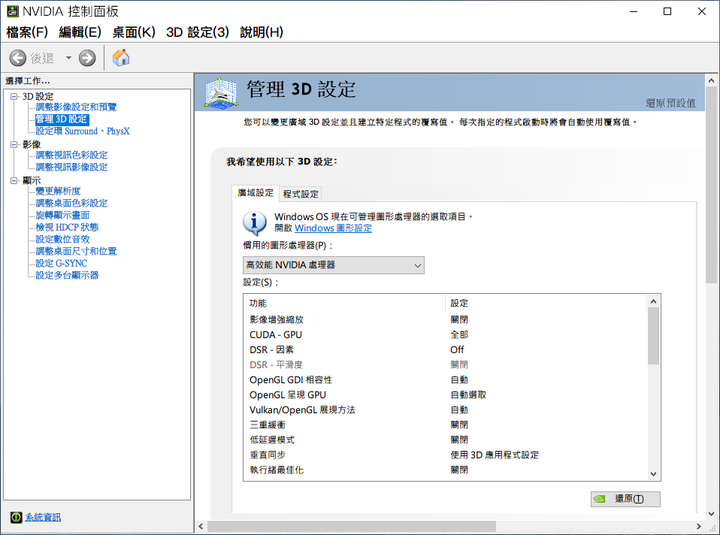Image resolution: width=720 pixels, height=535 pixels.
Task: Select the DSR - 因素 setting row
Action: [x=445, y=350]
